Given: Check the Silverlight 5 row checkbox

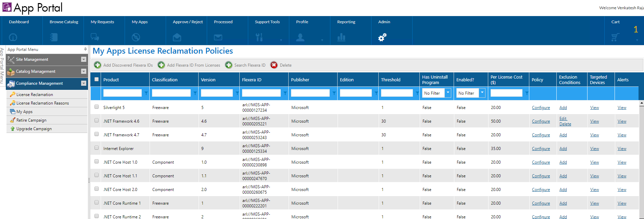Looking at the screenshot, I should (x=97, y=107).
